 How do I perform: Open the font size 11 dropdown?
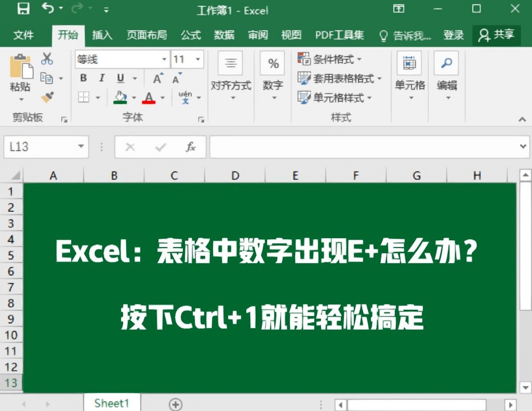(198, 59)
